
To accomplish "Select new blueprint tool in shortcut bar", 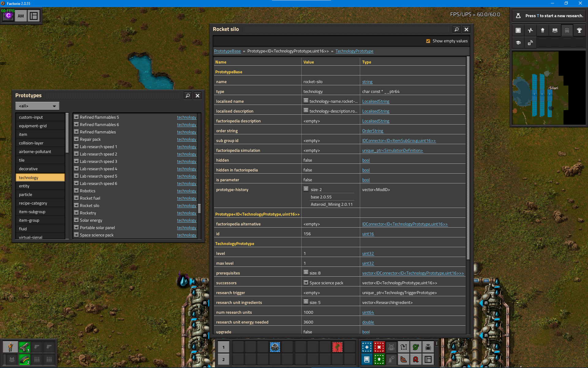I will tap(367, 347).
